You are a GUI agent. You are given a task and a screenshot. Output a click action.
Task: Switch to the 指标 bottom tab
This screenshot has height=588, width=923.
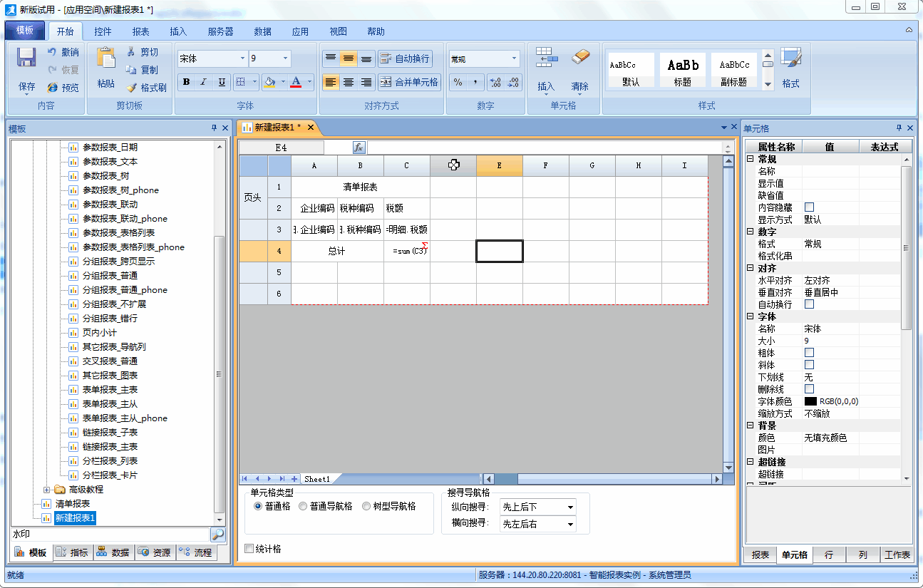(72, 552)
